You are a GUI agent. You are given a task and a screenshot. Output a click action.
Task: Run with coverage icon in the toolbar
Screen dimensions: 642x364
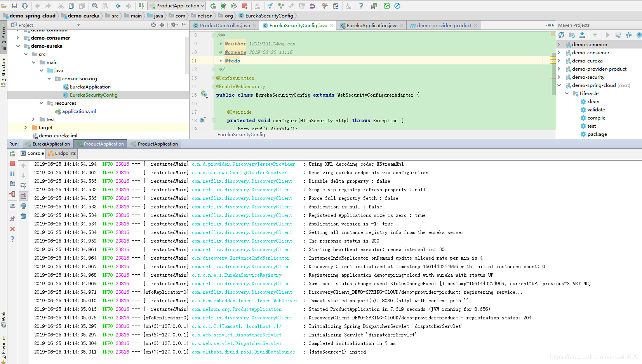[234, 6]
